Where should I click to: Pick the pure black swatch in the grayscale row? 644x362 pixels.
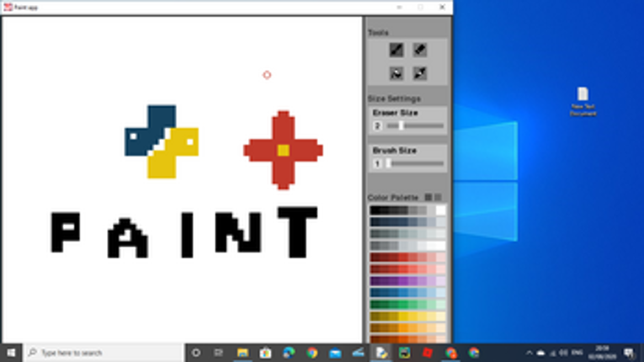coord(374,210)
